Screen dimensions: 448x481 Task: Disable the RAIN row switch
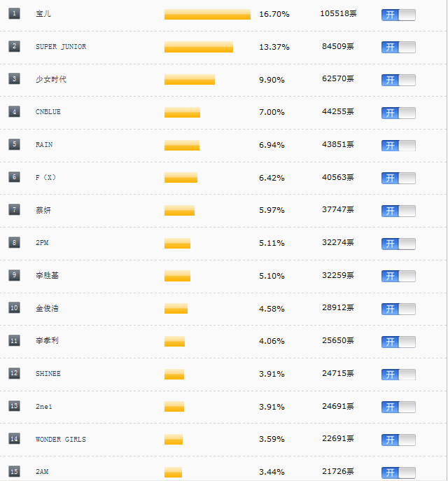point(398,146)
